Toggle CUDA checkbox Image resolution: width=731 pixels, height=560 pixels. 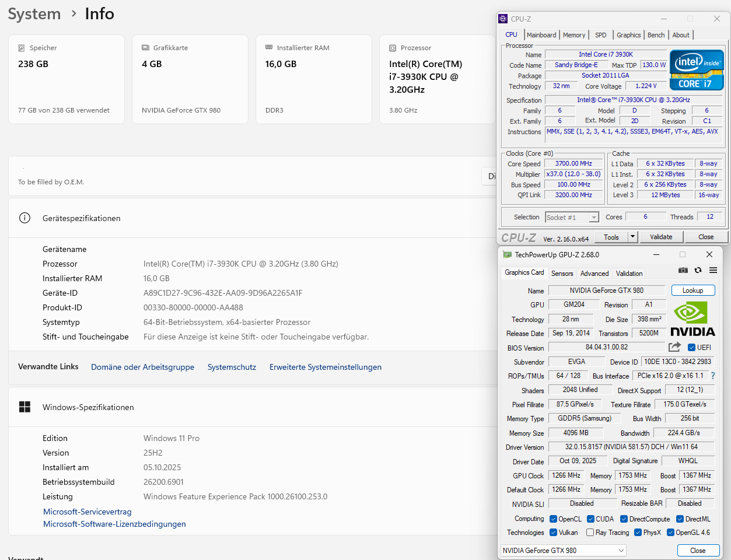point(590,519)
